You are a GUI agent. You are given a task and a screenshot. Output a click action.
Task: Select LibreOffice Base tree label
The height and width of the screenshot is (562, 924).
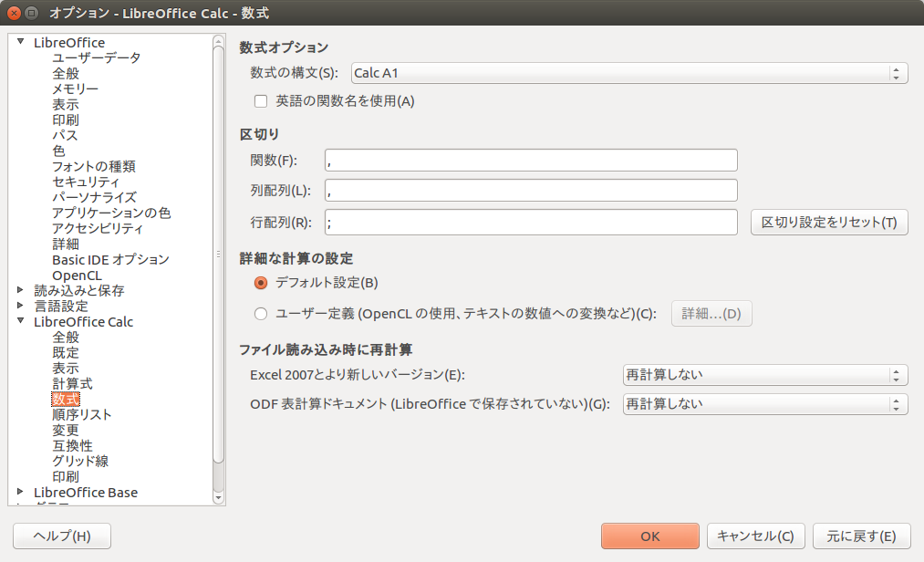(x=86, y=493)
